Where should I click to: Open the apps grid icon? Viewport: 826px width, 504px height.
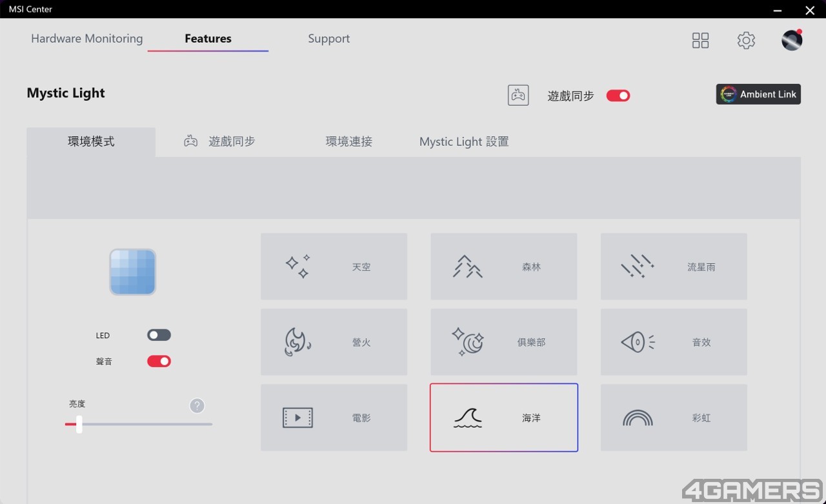coord(700,41)
